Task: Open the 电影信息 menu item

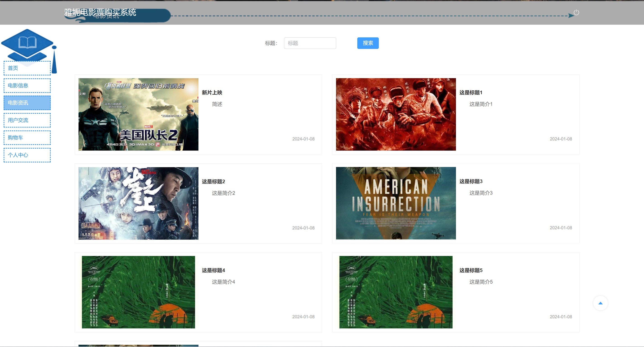Action: coord(27,86)
